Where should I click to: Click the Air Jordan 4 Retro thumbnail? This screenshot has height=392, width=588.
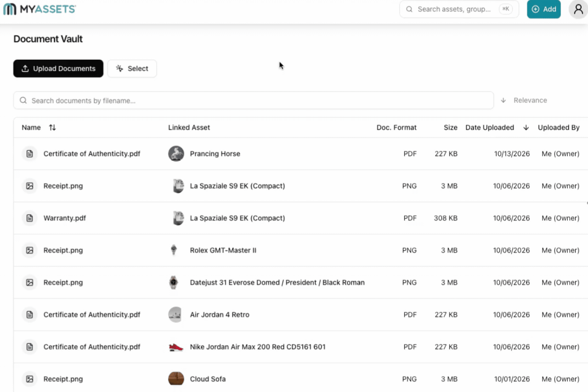(176, 315)
